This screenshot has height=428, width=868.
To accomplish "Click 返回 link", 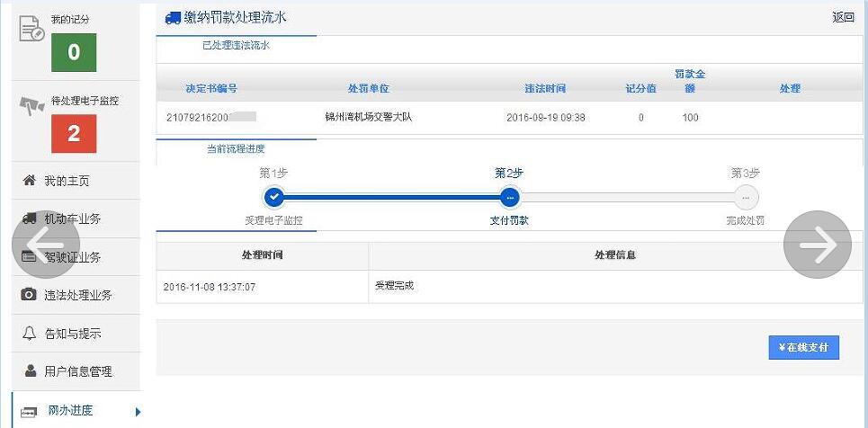I will (843, 17).
